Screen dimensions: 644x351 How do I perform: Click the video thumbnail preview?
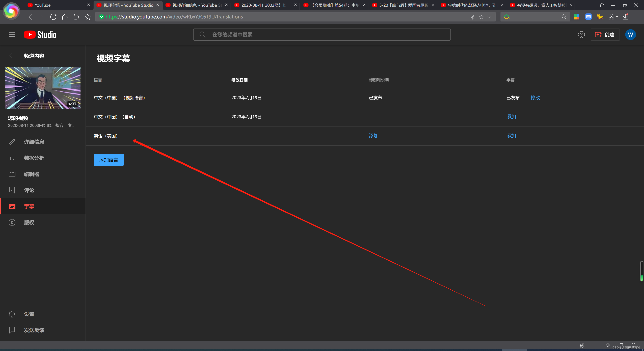43,88
